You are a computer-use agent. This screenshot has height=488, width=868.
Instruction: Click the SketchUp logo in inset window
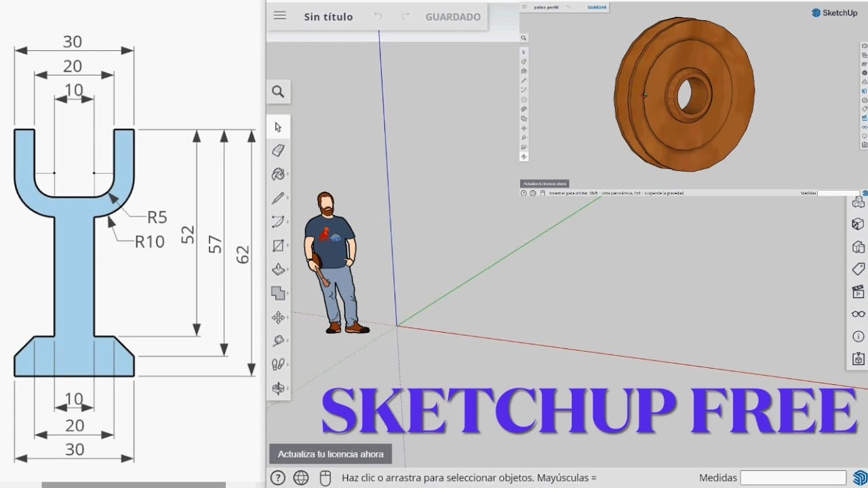835,13
